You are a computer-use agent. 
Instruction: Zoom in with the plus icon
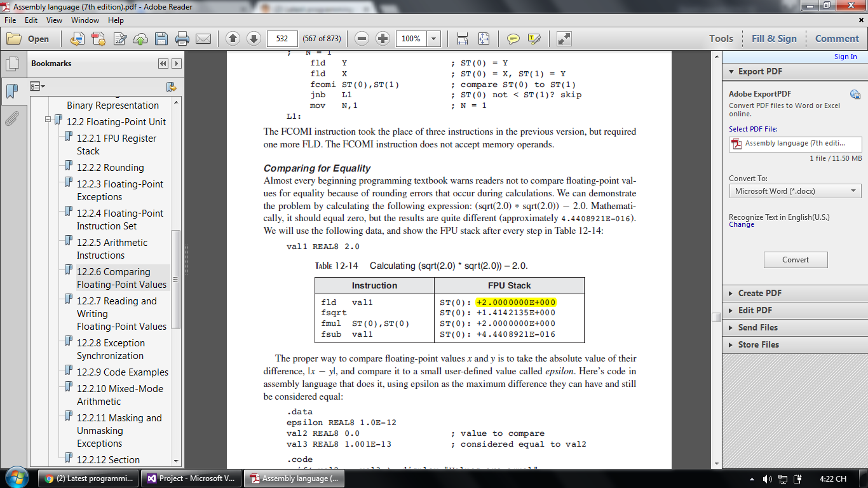tap(383, 39)
